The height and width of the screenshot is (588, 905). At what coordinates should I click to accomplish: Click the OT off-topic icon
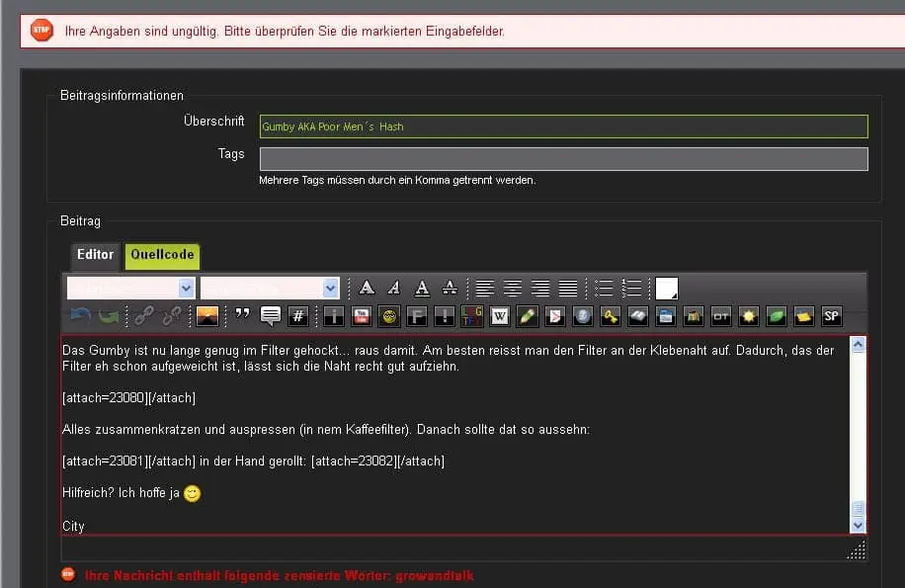(x=721, y=316)
